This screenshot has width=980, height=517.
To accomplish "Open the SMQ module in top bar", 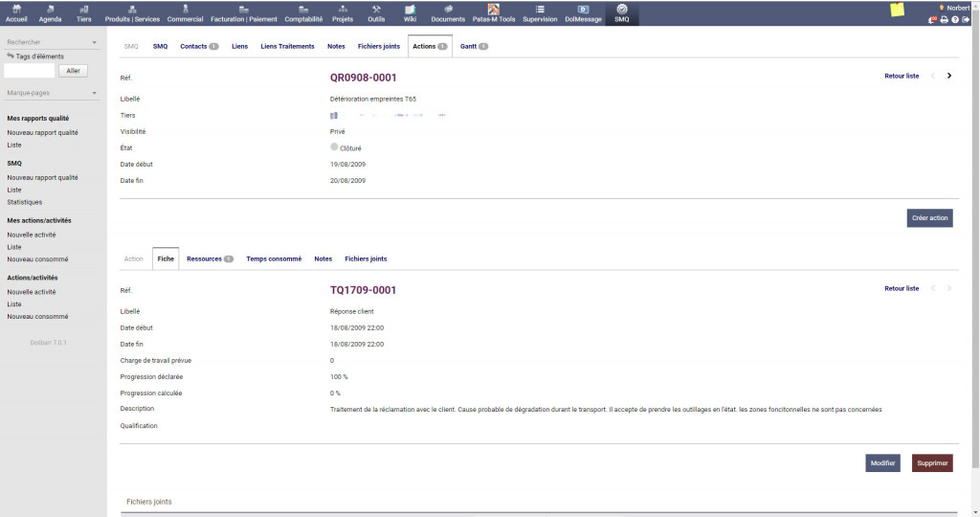I will click(622, 13).
